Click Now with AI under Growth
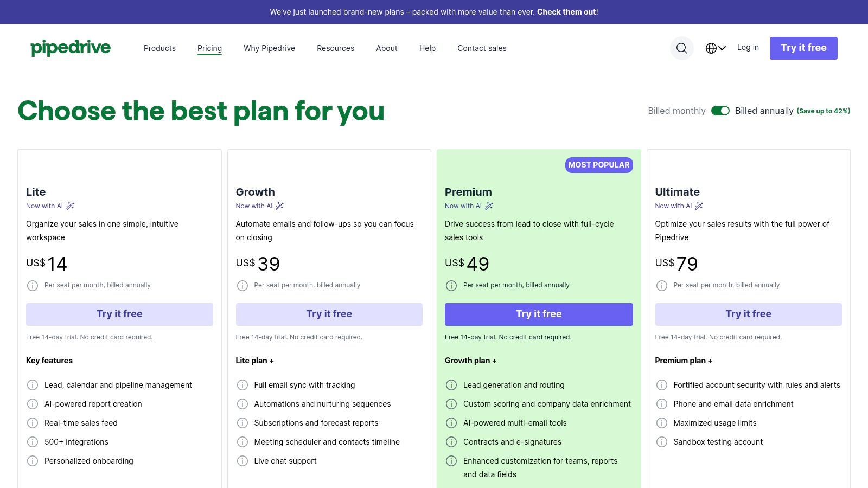This screenshot has width=868, height=488. [x=260, y=206]
